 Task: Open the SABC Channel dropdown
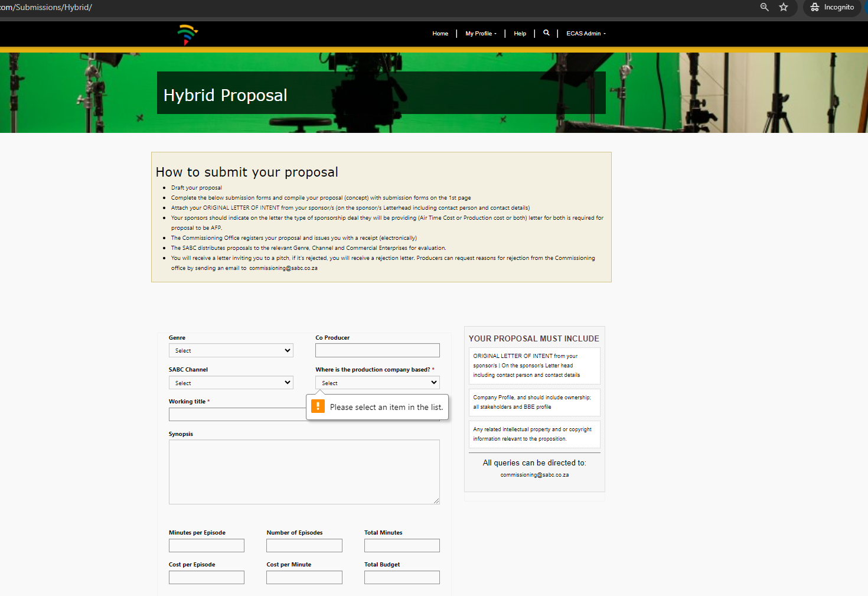(x=231, y=383)
